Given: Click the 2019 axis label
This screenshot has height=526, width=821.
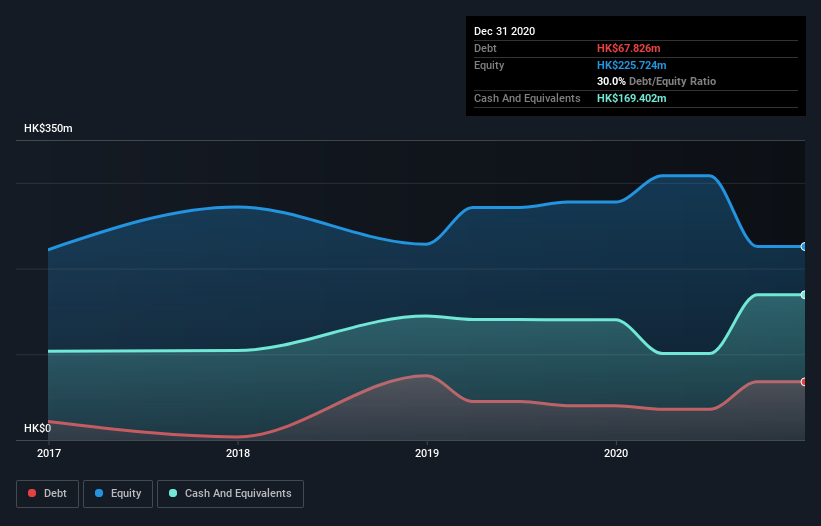Looking at the screenshot, I should (427, 453).
